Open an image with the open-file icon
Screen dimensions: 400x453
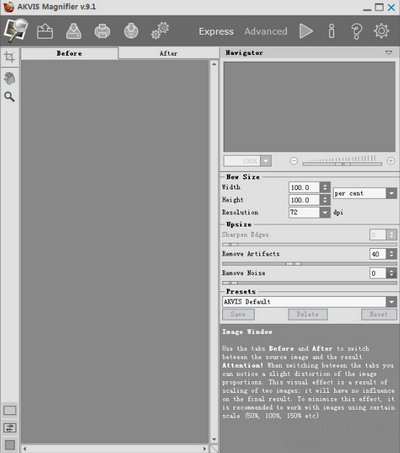point(45,32)
